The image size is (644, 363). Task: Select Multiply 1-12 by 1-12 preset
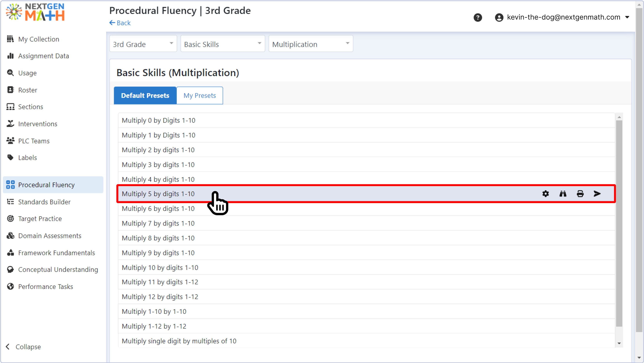tap(154, 326)
